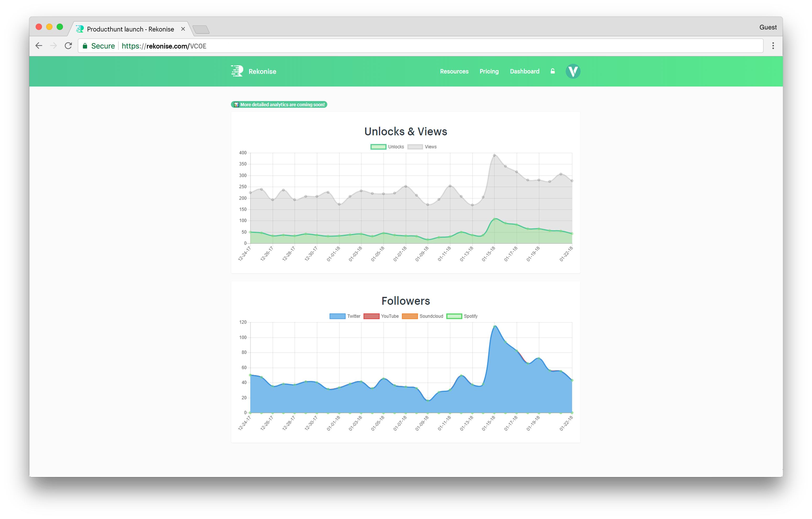The image size is (812, 519).
Task: Close the Producthunt launch tab
Action: pyautogui.click(x=183, y=29)
